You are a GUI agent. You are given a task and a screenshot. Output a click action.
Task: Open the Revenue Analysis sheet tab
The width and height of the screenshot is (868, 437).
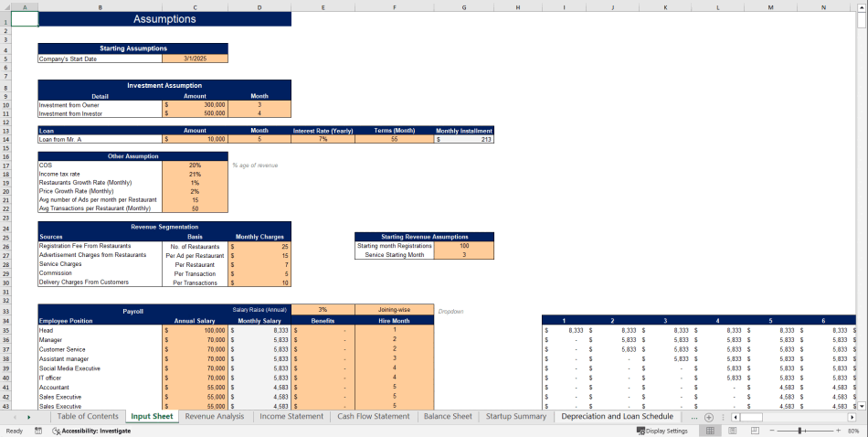tap(215, 417)
